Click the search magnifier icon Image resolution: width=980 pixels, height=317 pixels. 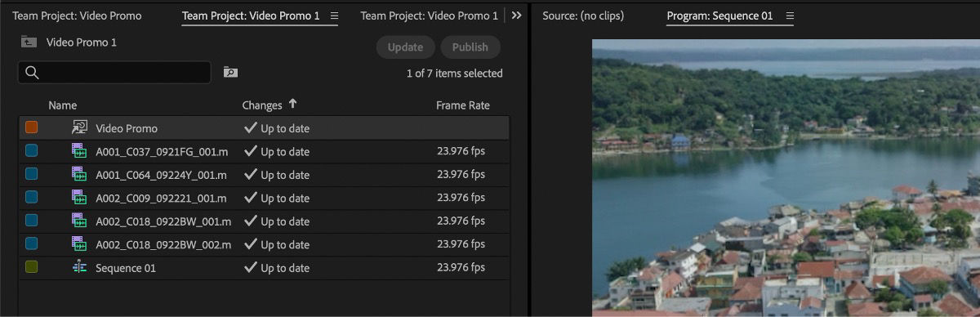point(33,73)
